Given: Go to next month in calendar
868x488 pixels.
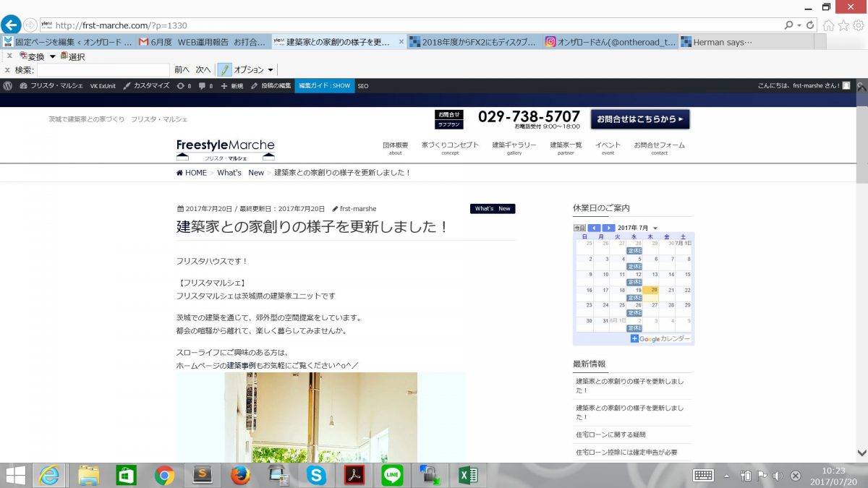Looking at the screenshot, I should coord(608,228).
